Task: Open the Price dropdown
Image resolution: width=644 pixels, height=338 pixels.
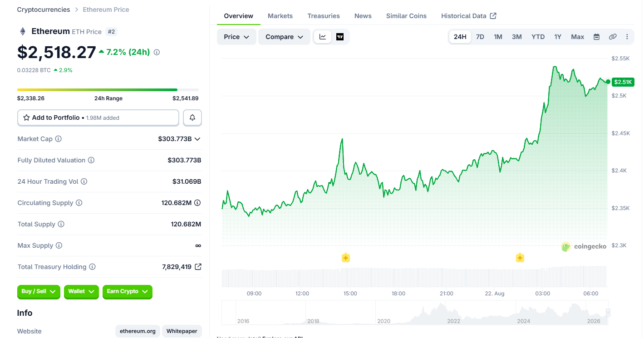Action: [236, 37]
